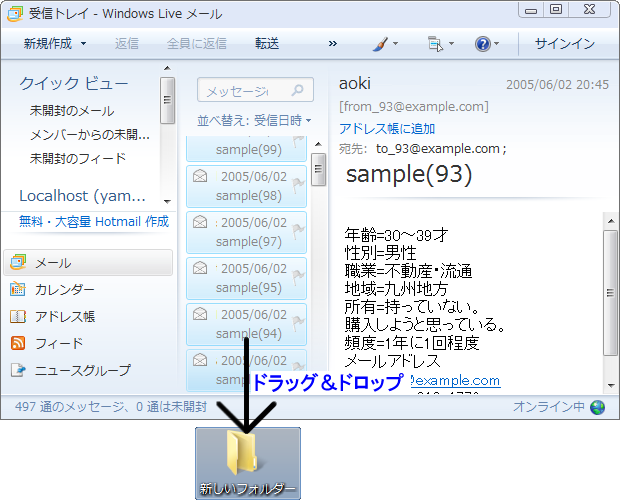Expand the toolbar overflow chevron »
620x500 pixels.
(332, 44)
